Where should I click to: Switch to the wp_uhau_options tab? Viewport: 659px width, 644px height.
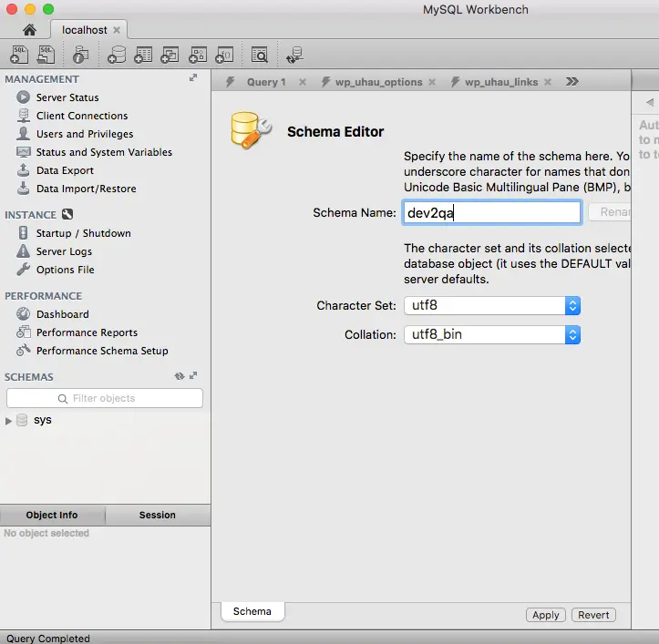click(x=378, y=82)
